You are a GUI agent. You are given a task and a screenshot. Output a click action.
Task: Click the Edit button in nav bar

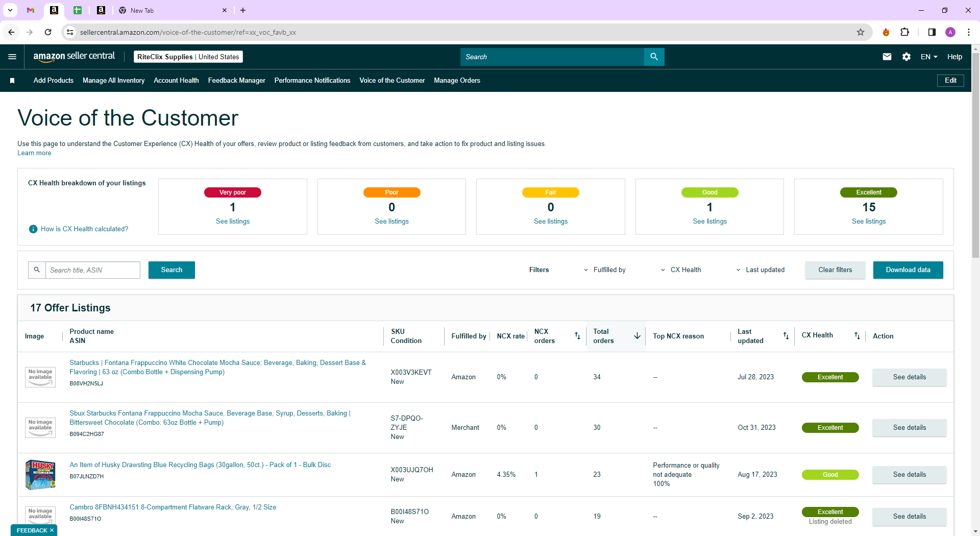click(950, 81)
